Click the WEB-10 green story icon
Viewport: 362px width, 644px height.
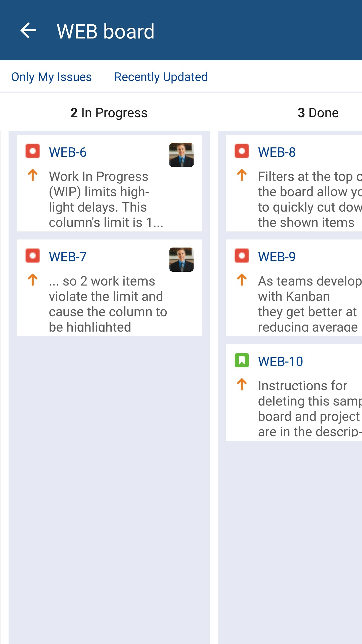pyautogui.click(x=242, y=360)
